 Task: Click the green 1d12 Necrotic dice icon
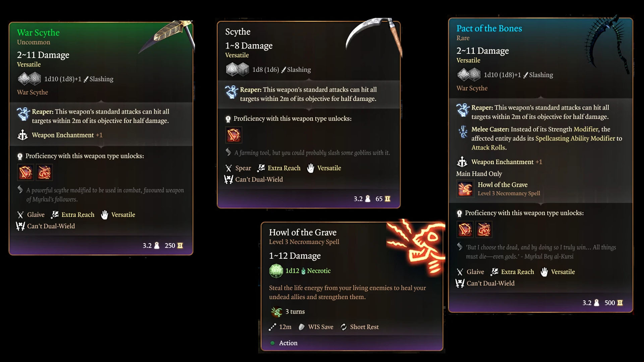click(x=276, y=271)
